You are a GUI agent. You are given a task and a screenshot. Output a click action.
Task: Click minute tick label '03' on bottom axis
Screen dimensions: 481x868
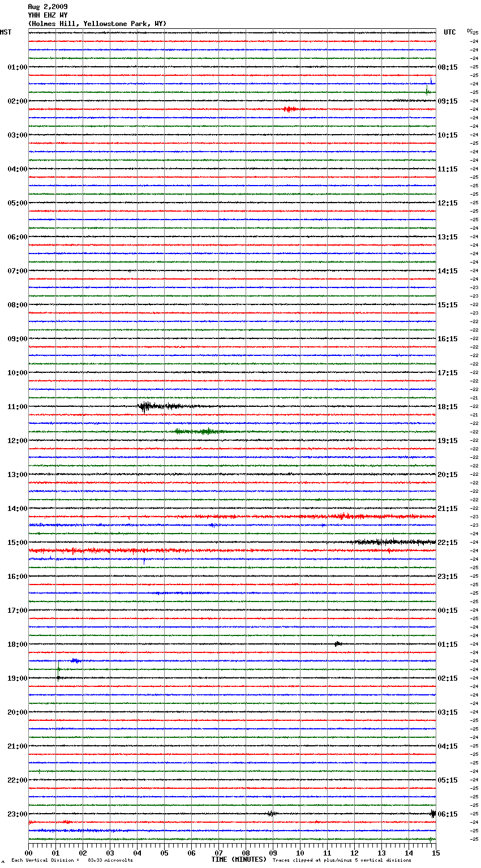point(110,853)
